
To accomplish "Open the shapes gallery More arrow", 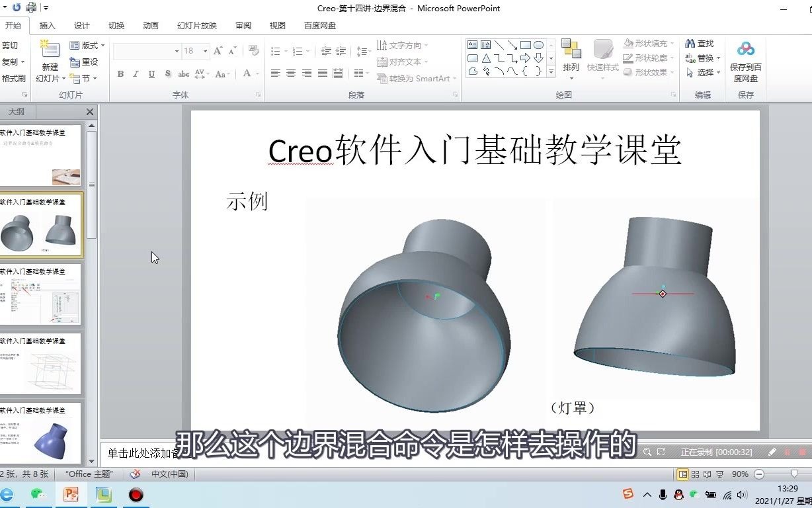I will 549,71.
